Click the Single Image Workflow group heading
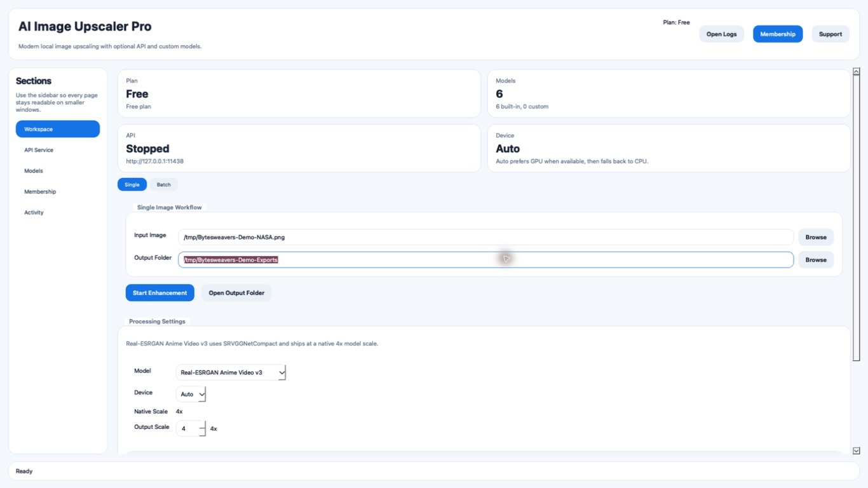Screen dimensions: 868x488 pyautogui.click(x=170, y=207)
